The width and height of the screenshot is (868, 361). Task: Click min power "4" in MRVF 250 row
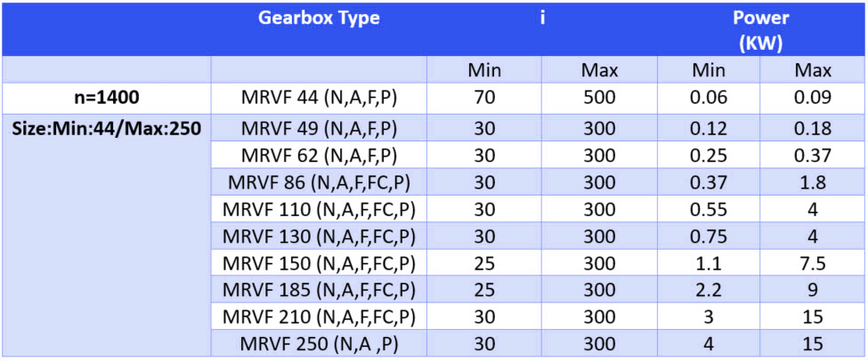708,344
